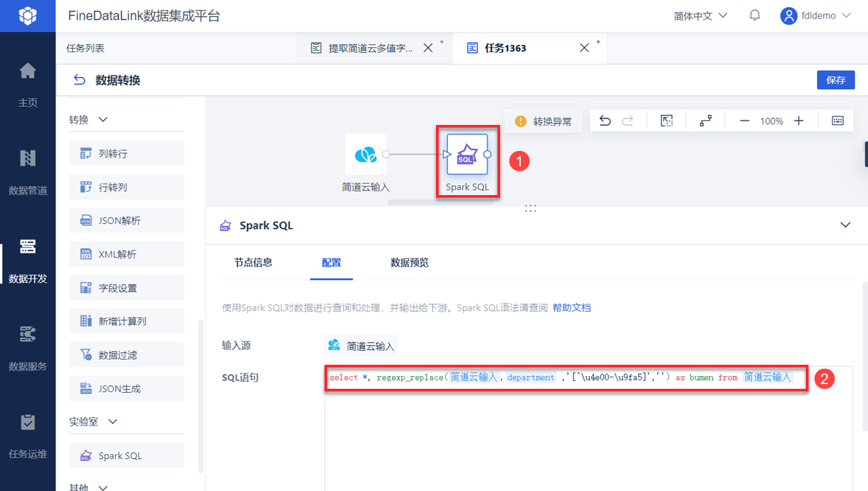Screen dimensions: 868x491
Task: Click the output port of Spark SQL node
Action: (x=487, y=154)
